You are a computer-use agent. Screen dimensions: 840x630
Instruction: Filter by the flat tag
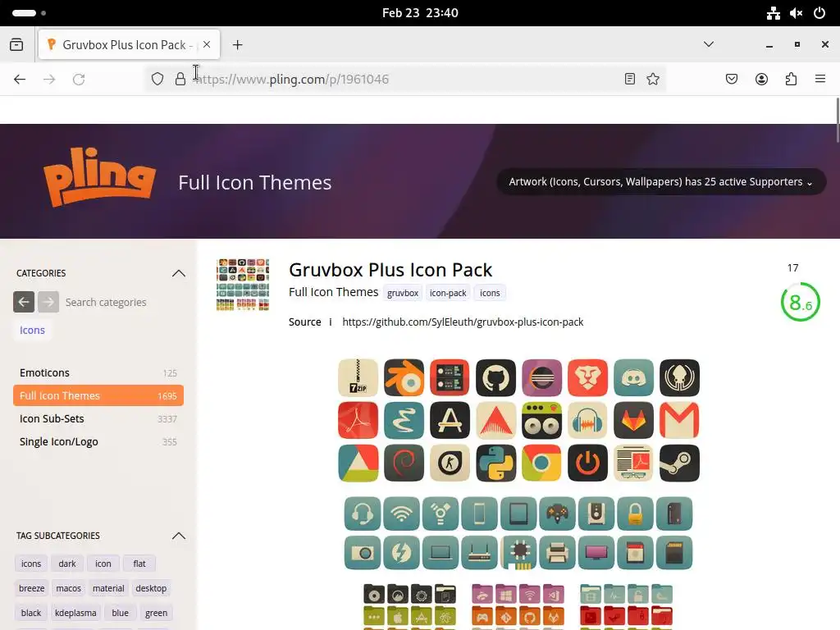[139, 564]
